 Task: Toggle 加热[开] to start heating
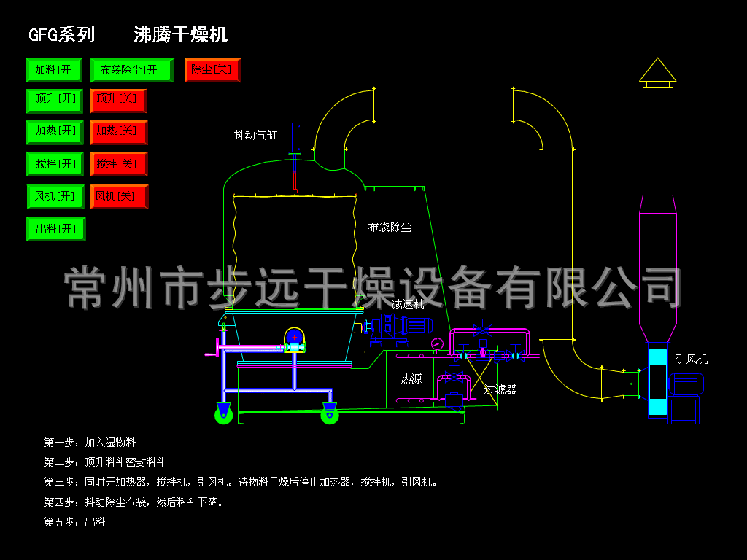coord(55,132)
